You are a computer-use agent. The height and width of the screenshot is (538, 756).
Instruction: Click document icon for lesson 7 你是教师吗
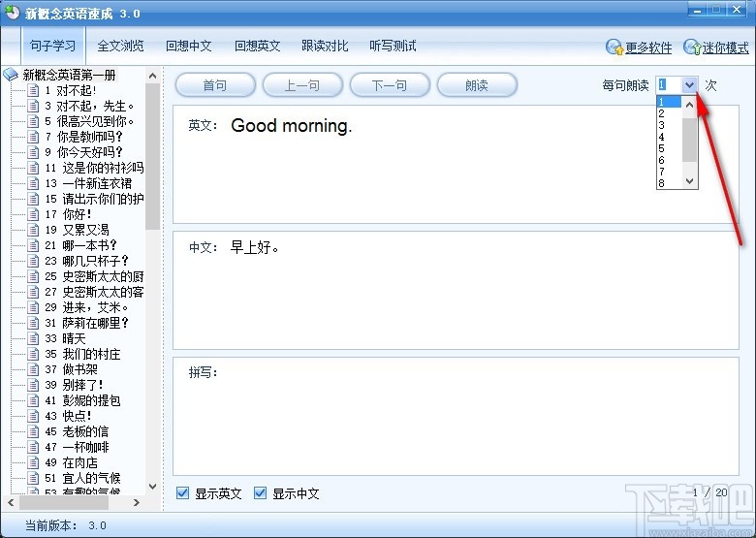coord(33,137)
